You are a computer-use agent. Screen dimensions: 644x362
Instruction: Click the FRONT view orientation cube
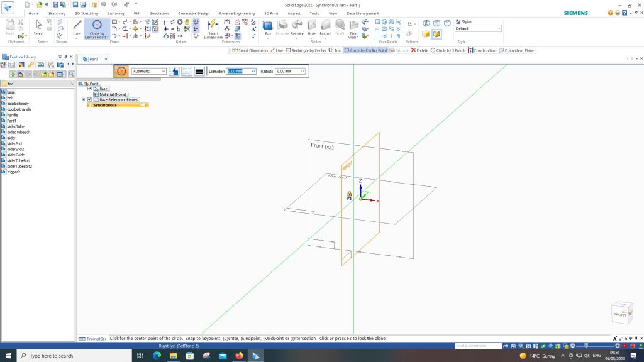tap(622, 313)
